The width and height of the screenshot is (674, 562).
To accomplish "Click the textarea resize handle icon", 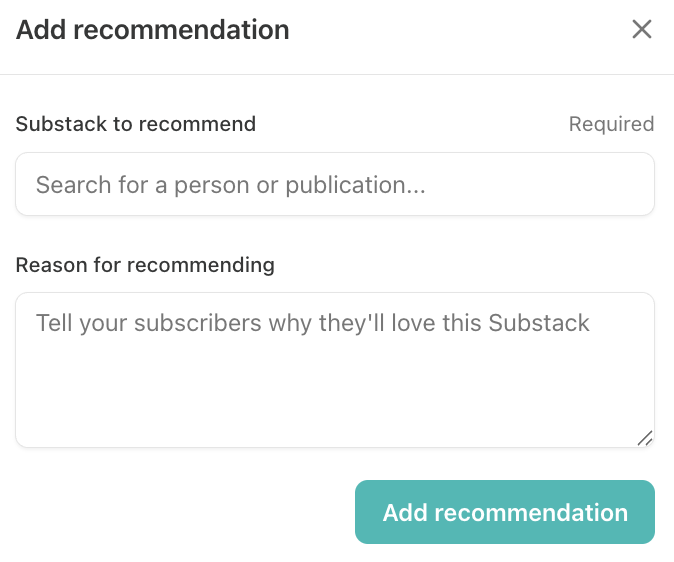I will pyautogui.click(x=644, y=437).
